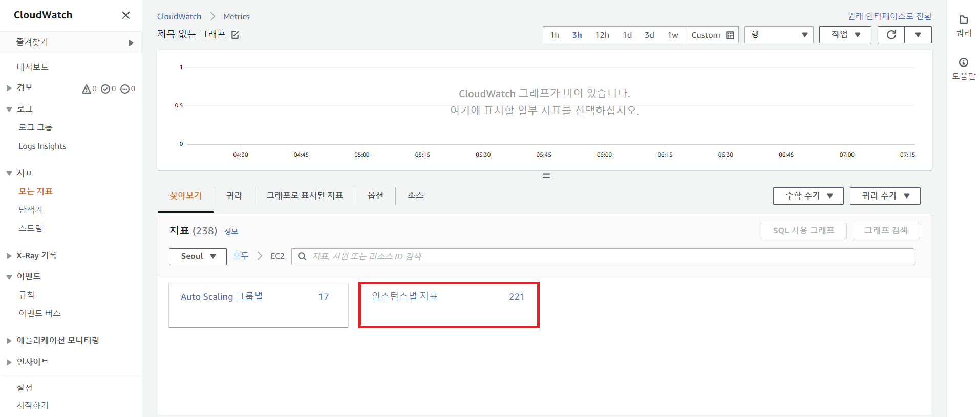Viewport: 980px width, 417px height.
Task: Click the alarm warning triangle icon
Action: (86, 89)
